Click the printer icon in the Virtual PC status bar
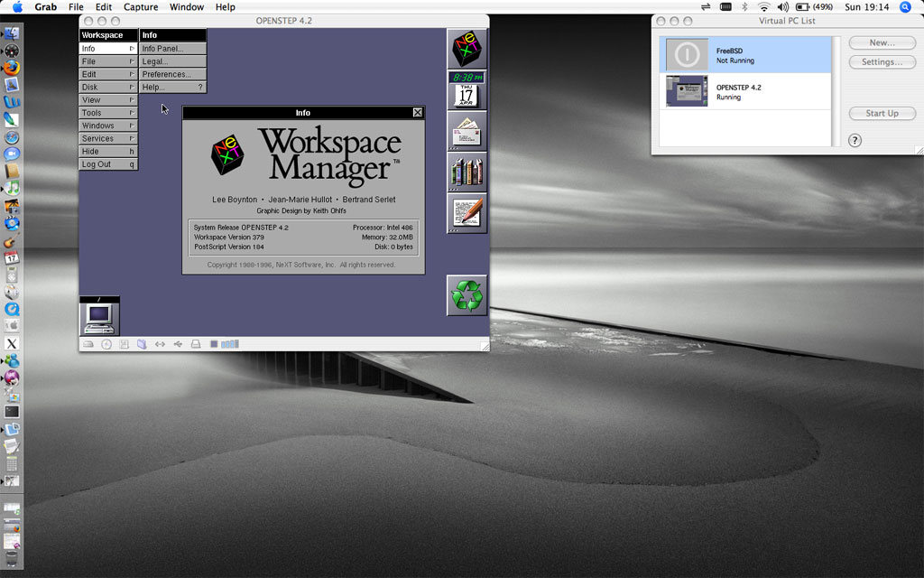Screen dimensions: 924x578 [x=196, y=344]
